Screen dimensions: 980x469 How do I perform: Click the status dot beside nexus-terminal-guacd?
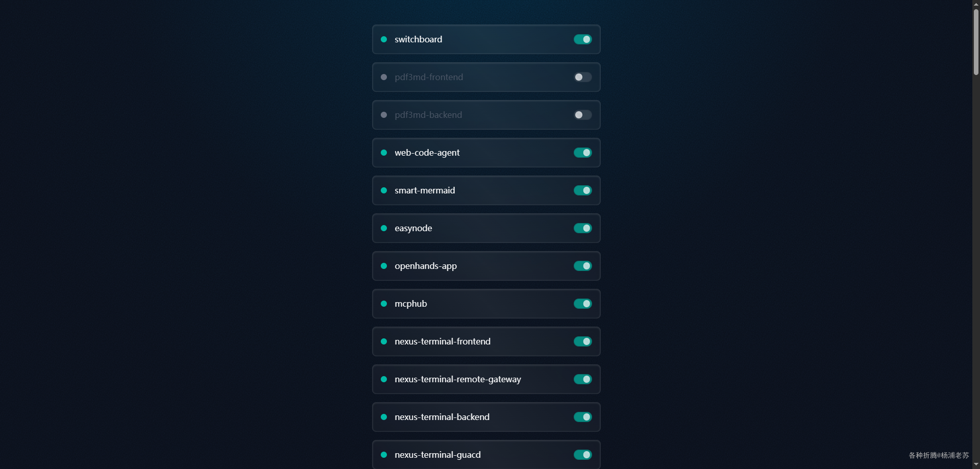[384, 455]
